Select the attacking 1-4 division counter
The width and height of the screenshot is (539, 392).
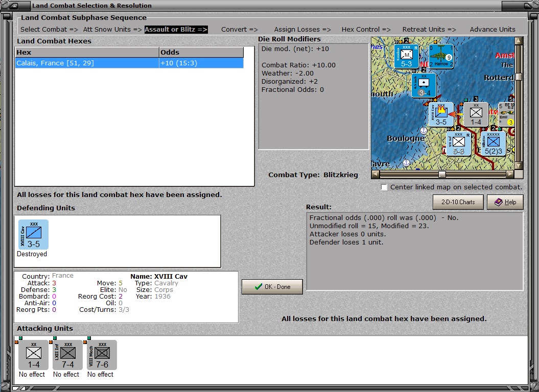pyautogui.click(x=33, y=355)
